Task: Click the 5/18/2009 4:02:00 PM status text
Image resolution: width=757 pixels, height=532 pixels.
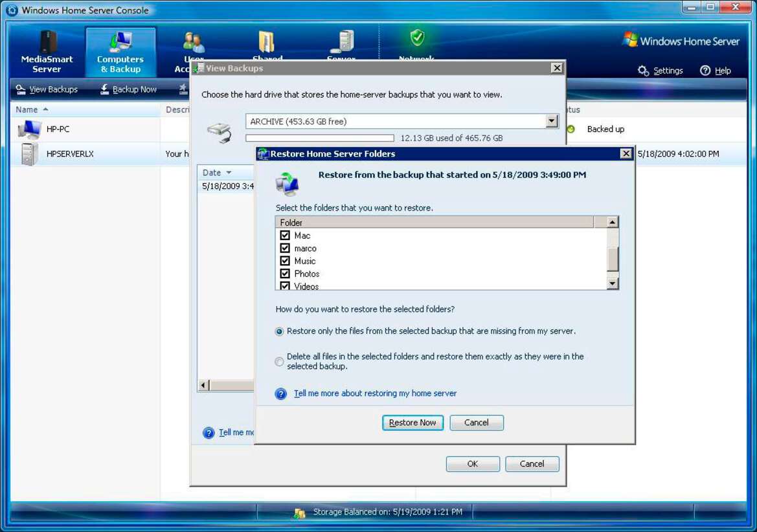Action: pyautogui.click(x=678, y=154)
